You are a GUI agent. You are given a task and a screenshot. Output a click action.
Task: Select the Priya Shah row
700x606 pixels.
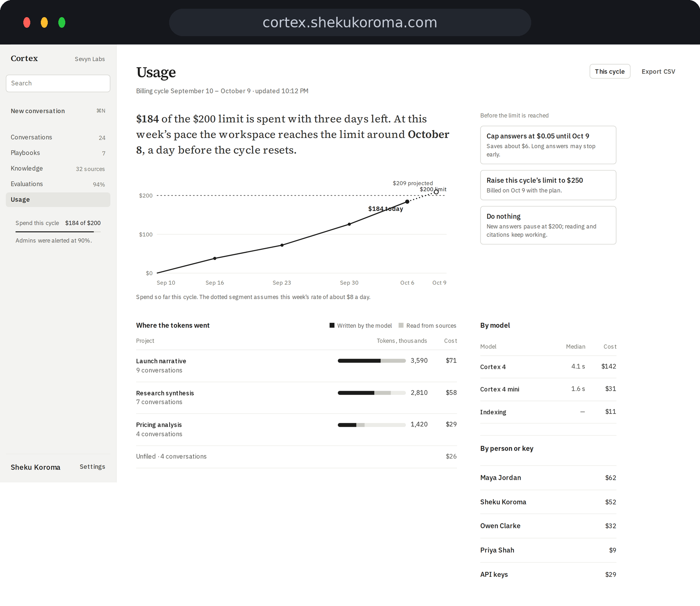coord(548,550)
